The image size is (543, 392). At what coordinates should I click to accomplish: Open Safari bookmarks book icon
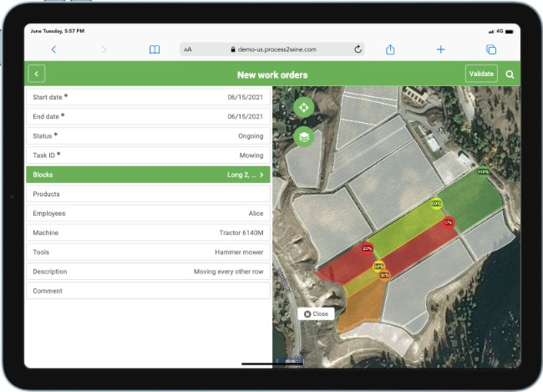point(155,49)
